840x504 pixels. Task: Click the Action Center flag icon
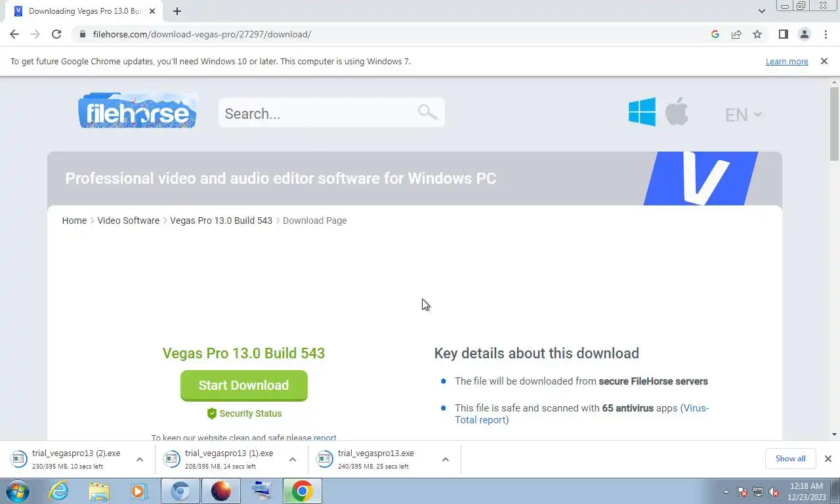point(742,492)
